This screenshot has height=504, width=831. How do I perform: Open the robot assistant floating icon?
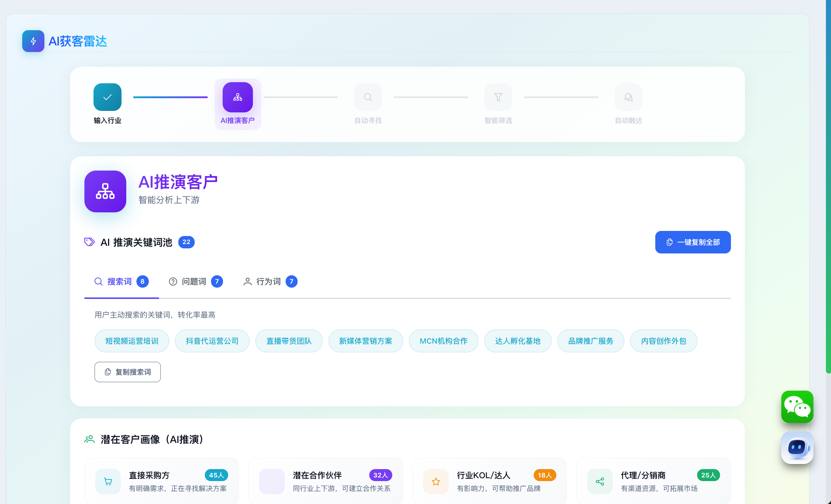tap(797, 447)
